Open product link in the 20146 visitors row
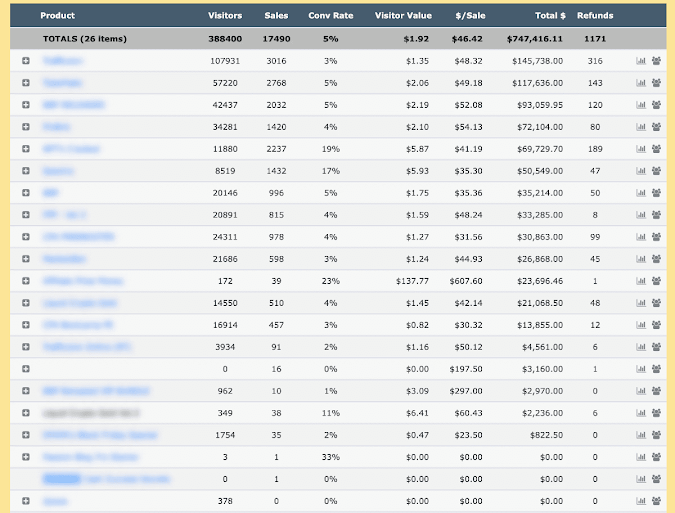This screenshot has width=675, height=513. click(50, 193)
